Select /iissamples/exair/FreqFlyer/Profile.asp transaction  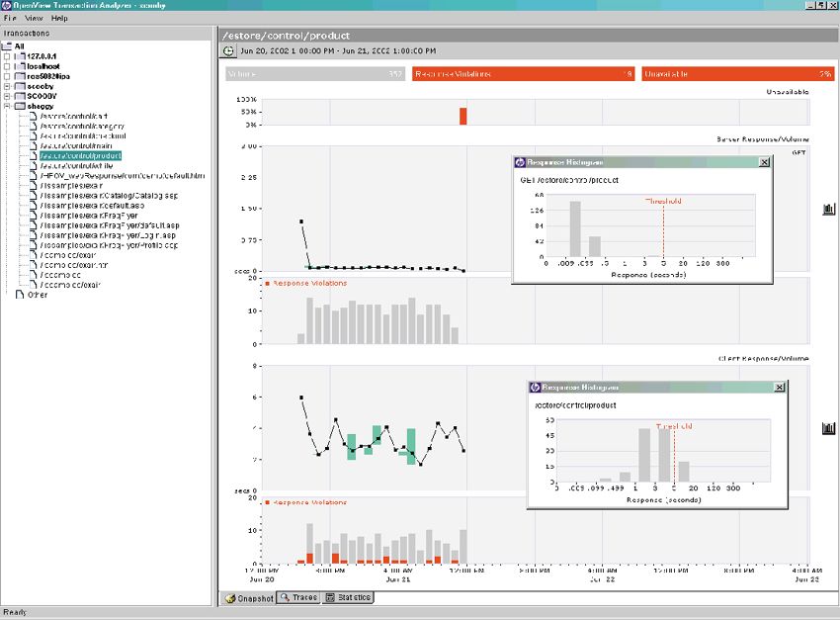(x=109, y=245)
